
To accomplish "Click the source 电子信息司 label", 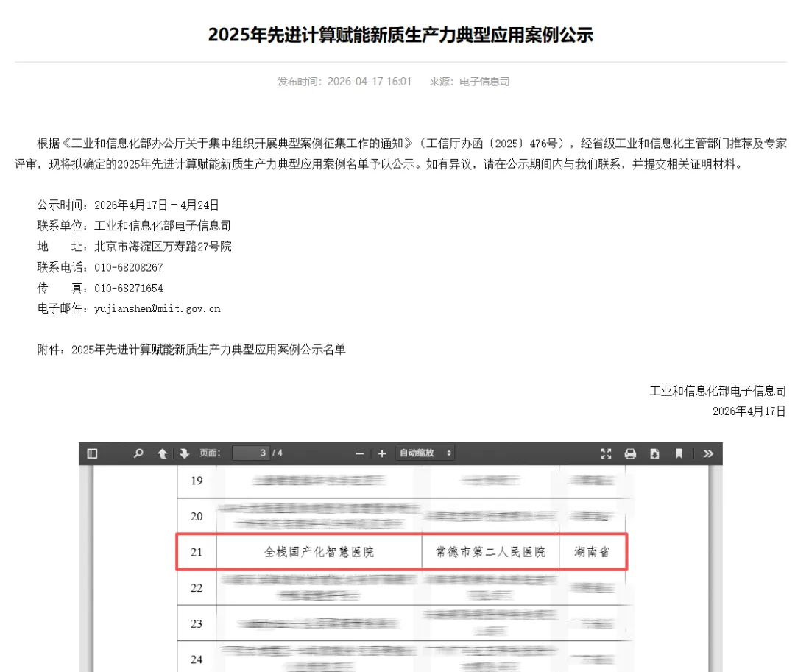I will pyautogui.click(x=484, y=82).
